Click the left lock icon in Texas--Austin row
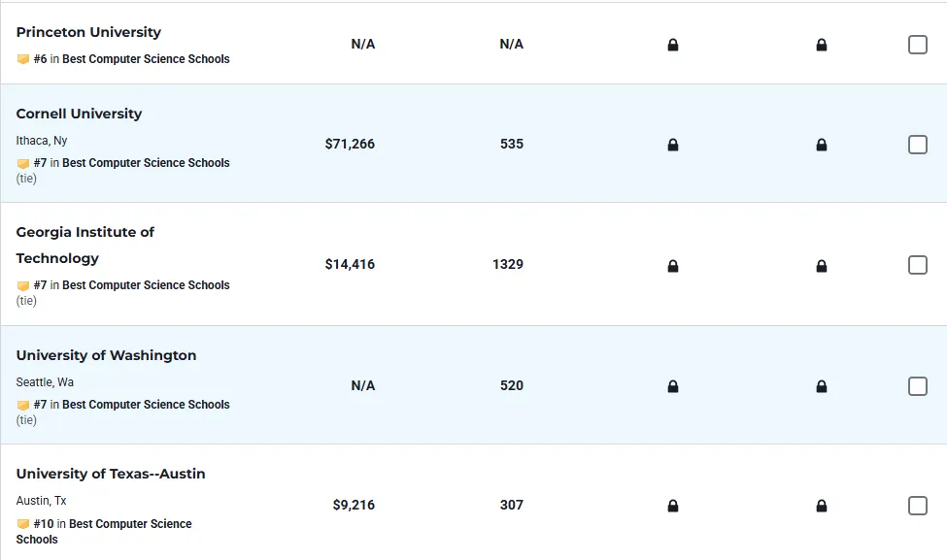Image resolution: width=947 pixels, height=560 pixels. coord(673,506)
